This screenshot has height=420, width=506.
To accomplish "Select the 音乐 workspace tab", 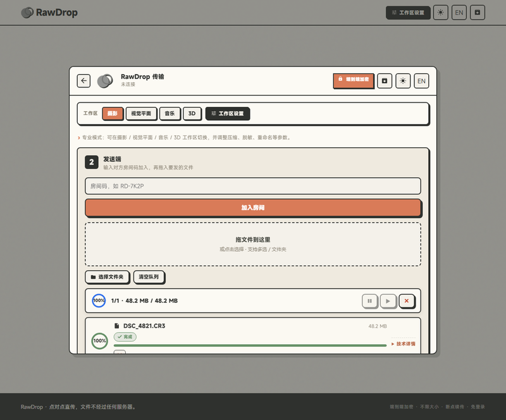I will click(170, 113).
